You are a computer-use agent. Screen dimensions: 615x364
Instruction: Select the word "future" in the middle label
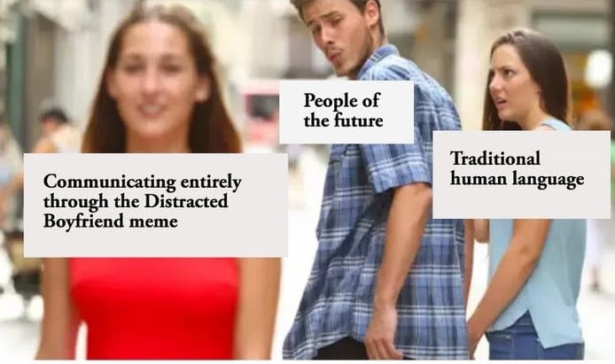(358, 120)
